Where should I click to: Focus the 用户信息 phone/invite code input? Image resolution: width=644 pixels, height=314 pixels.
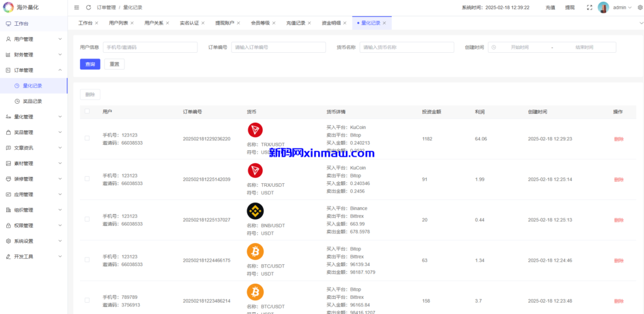click(x=150, y=47)
